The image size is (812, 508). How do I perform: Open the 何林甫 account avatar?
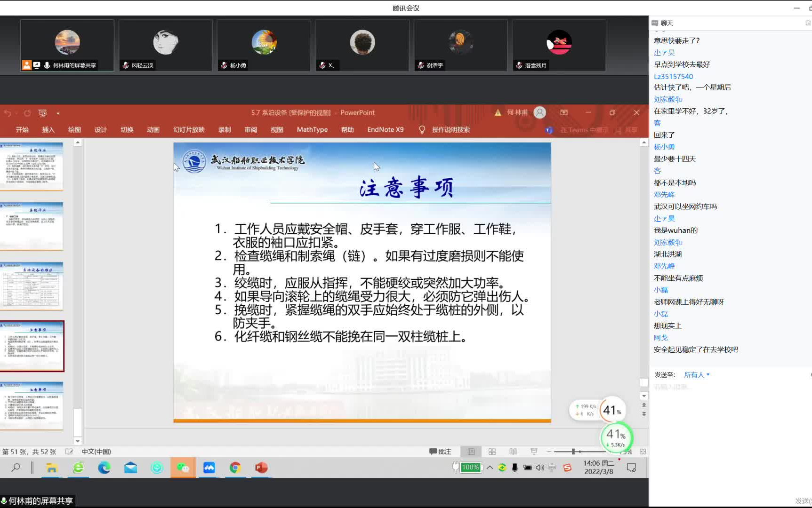click(x=540, y=112)
